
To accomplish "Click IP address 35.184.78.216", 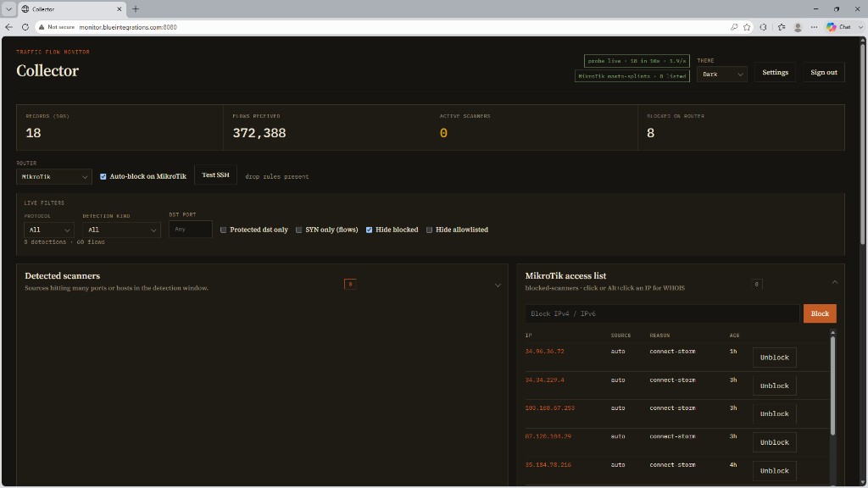I will click(548, 465).
